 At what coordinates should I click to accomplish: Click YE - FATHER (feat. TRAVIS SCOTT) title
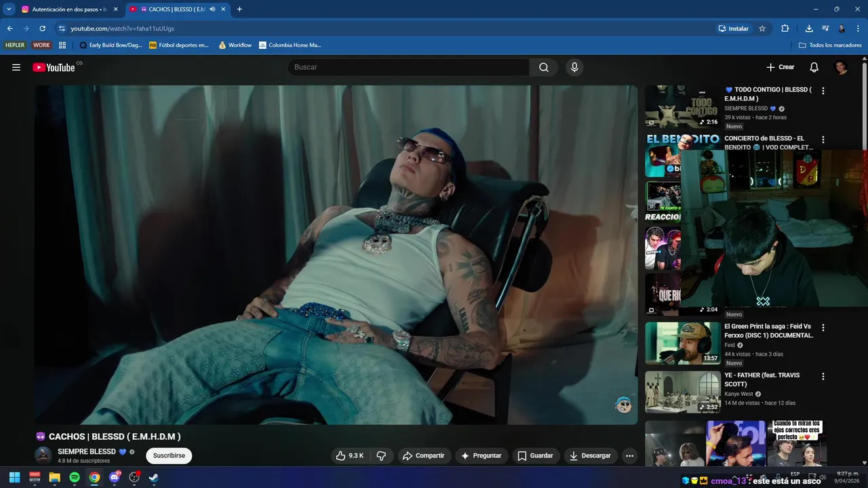tap(763, 380)
